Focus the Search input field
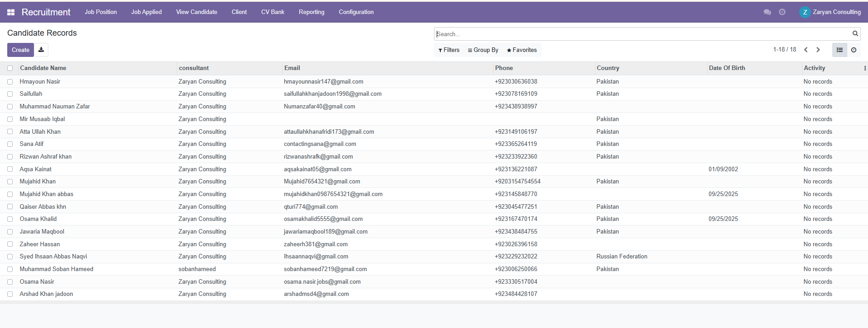The height and width of the screenshot is (328, 868). (642, 34)
